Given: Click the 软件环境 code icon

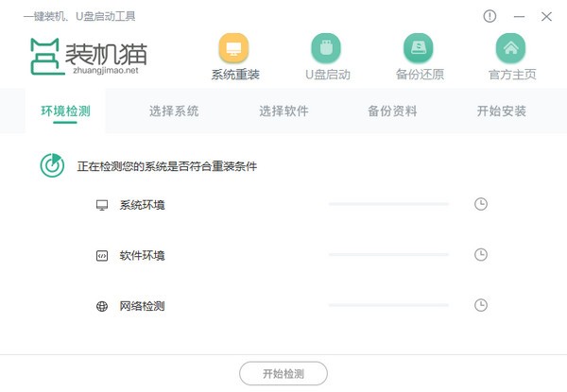Looking at the screenshot, I should point(102,255).
